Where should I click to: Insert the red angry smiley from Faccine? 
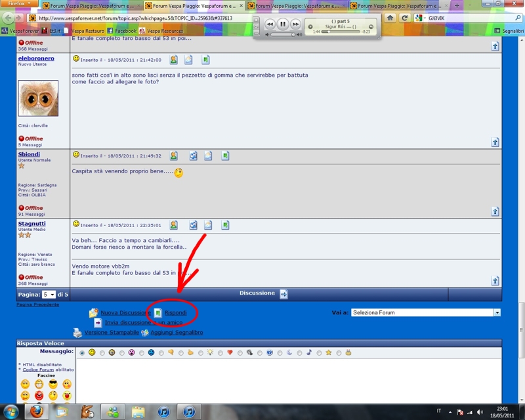pyautogui.click(x=39, y=396)
